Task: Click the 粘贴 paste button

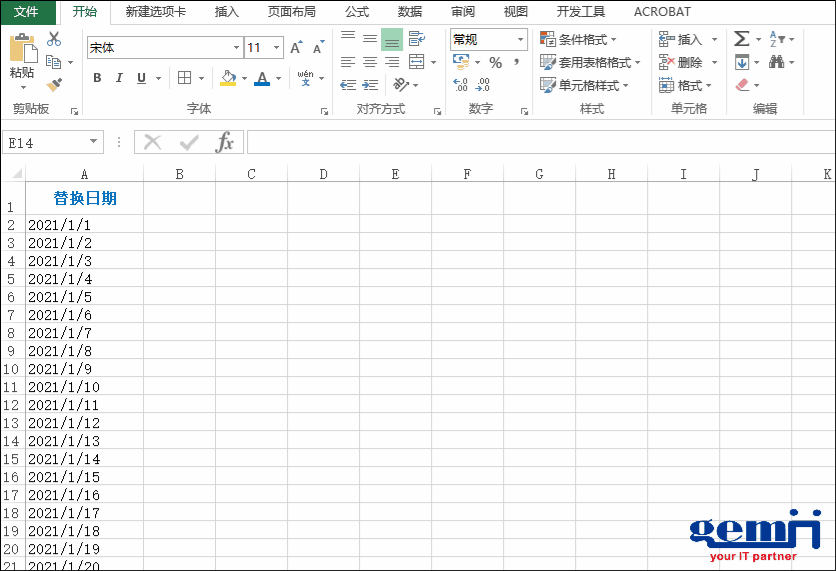Action: click(x=22, y=58)
